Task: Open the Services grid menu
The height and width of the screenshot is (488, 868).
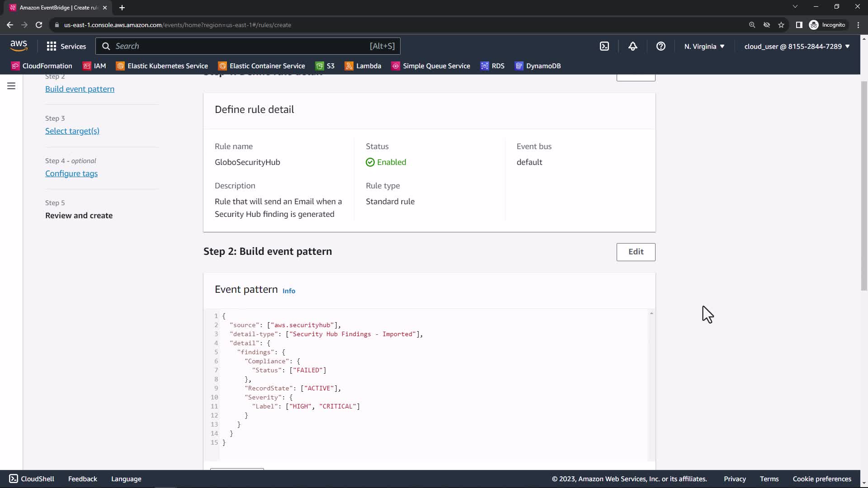Action: point(66,47)
